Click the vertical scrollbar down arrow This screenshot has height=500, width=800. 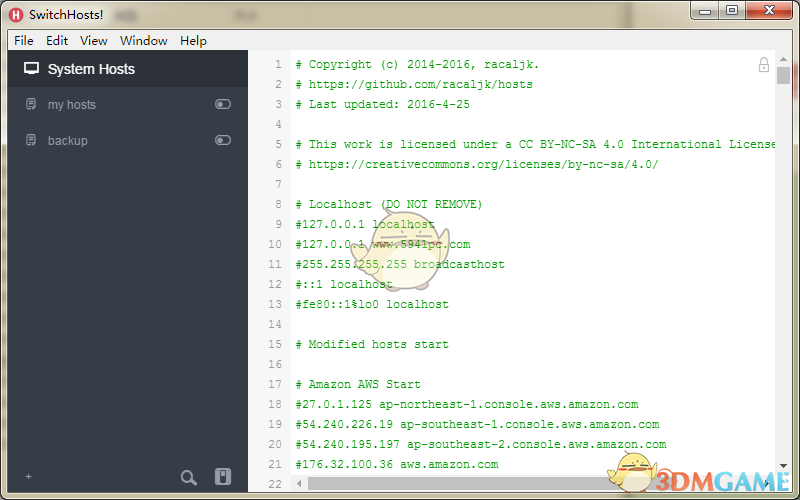783,466
